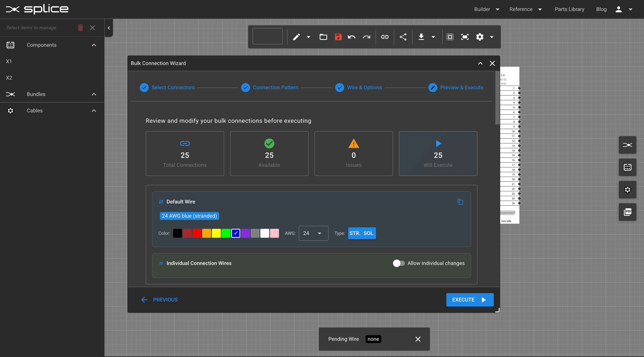Select bundle X1 in the sidebar
The height and width of the screenshot is (357, 644).
point(9,61)
